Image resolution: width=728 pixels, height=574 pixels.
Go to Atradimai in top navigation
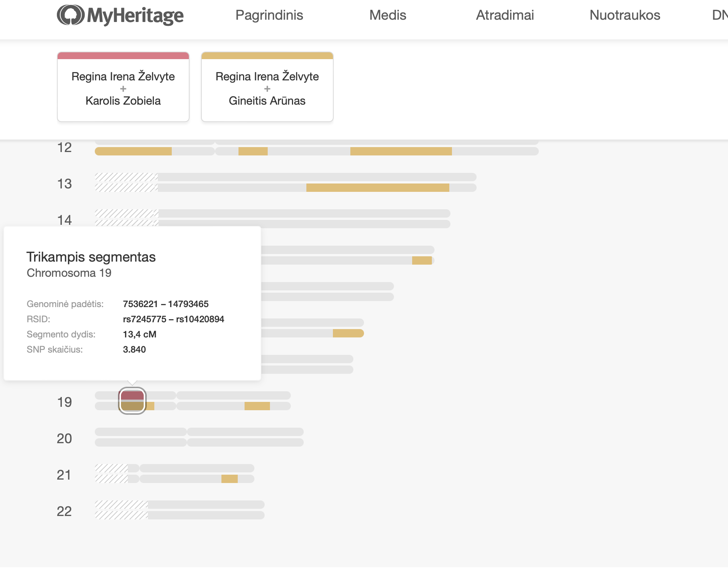[505, 15]
